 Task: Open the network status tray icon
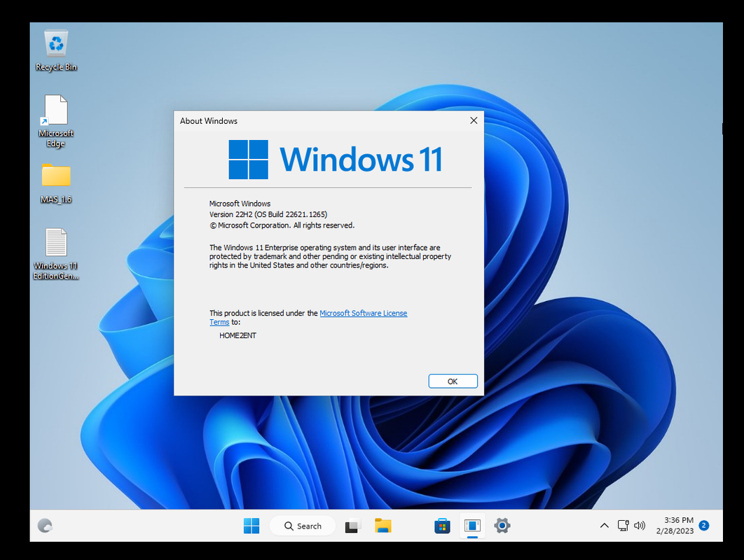623,526
